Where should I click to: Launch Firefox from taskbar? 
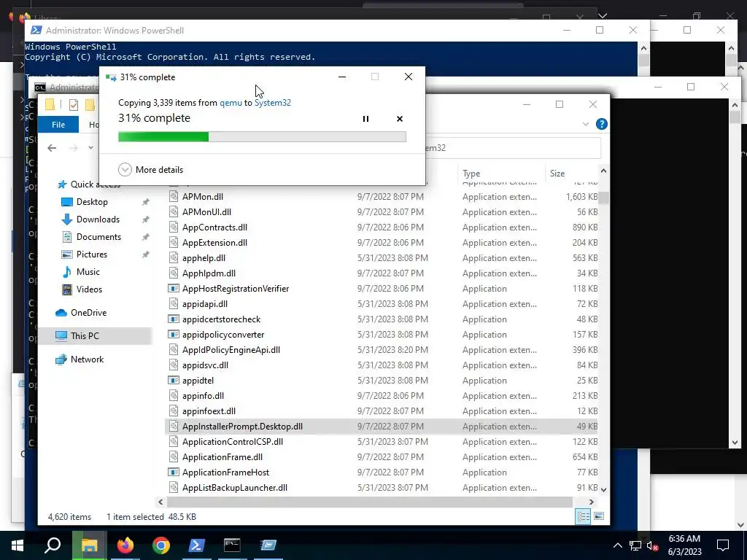click(125, 545)
